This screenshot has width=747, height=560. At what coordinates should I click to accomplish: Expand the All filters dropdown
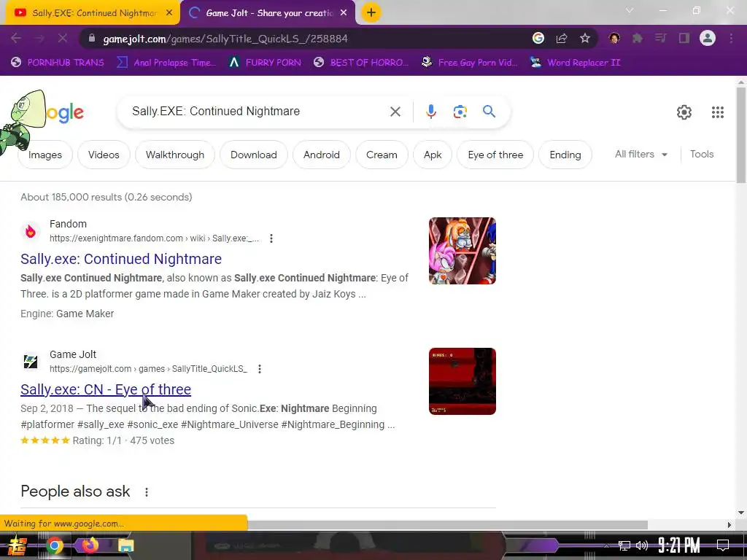pyautogui.click(x=640, y=155)
